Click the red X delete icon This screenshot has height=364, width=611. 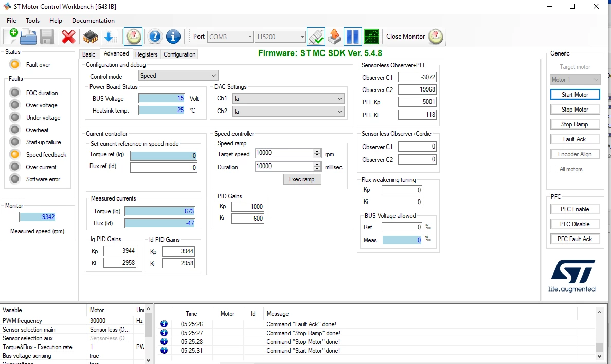(68, 37)
